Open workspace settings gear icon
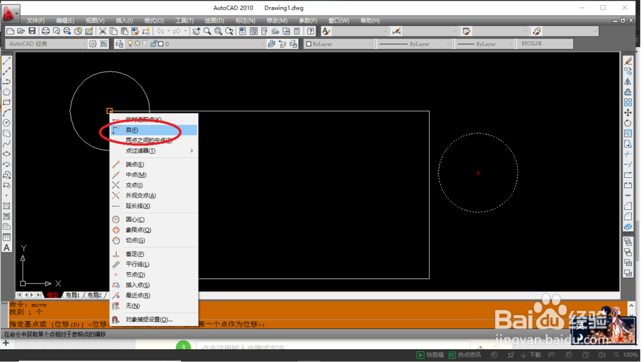Image resolution: width=644 pixels, height=362 pixels. tap(93, 44)
